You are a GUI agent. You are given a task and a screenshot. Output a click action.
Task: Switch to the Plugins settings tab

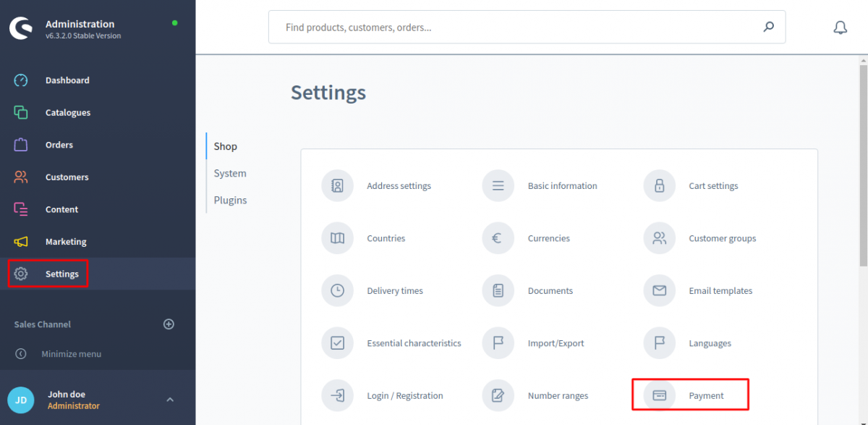click(x=230, y=200)
